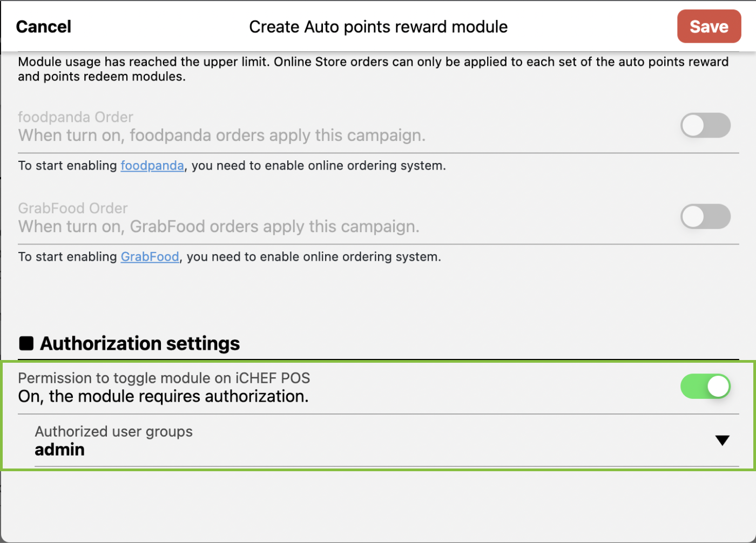Click the GrabFood Order label

[x=73, y=208]
